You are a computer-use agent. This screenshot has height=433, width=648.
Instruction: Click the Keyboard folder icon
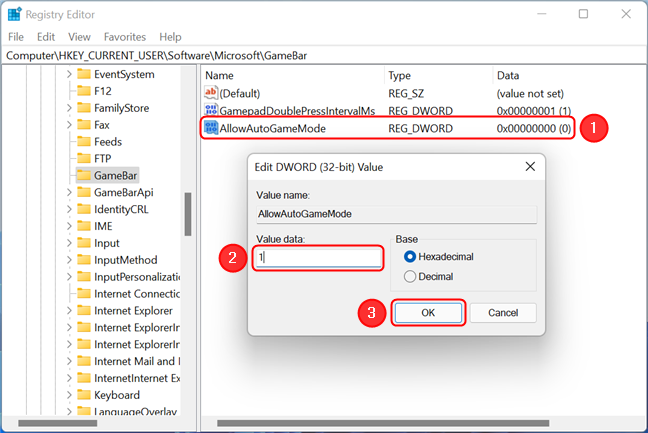pos(84,395)
